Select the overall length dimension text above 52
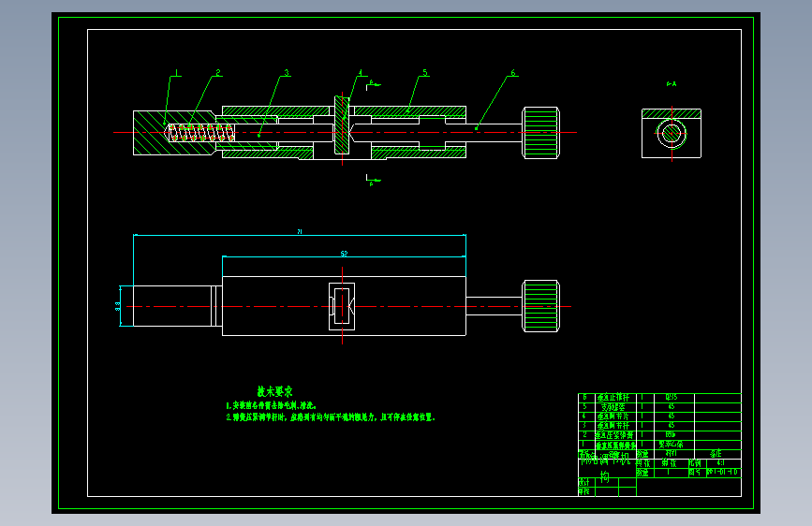 pyautogui.click(x=300, y=231)
